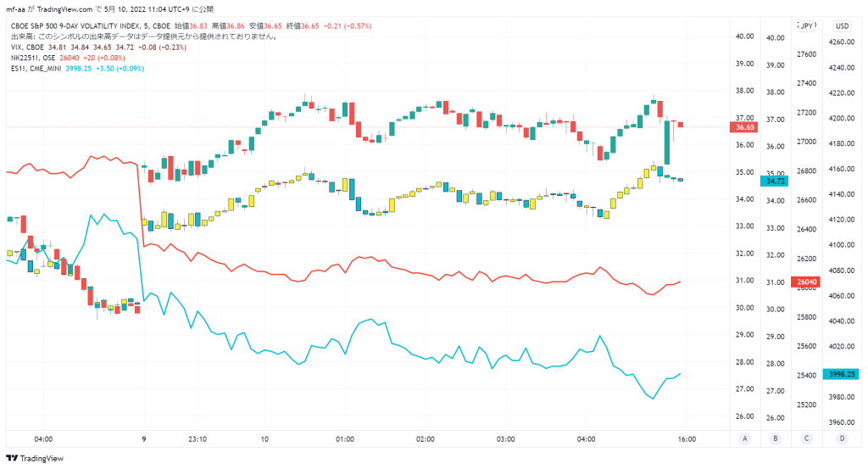Image resolution: width=868 pixels, height=469 pixels.
Task: Click the 4260.00 label on the USD scale
Action: [842, 42]
